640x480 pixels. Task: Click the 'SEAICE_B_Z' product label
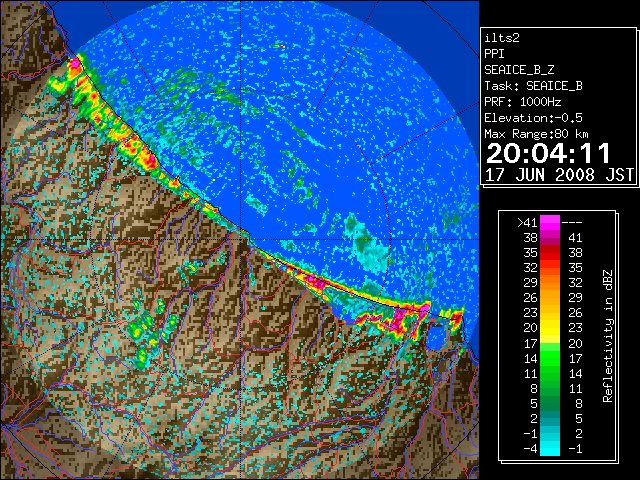point(519,70)
